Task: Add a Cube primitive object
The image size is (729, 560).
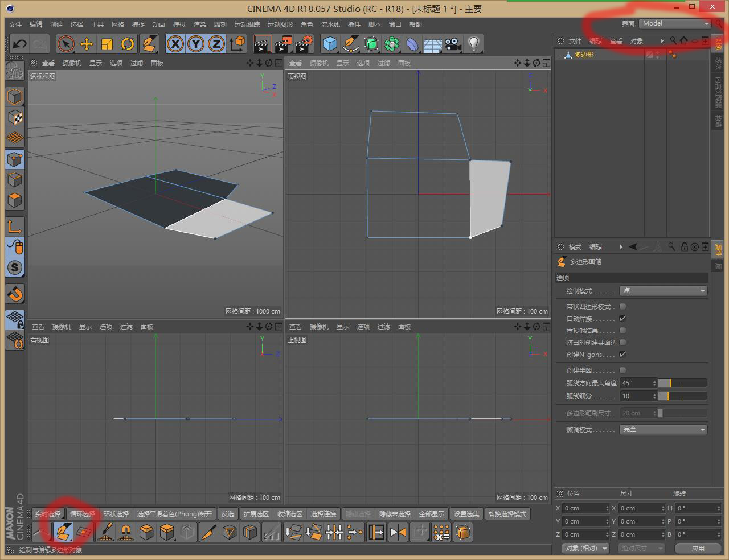Action: [x=330, y=44]
